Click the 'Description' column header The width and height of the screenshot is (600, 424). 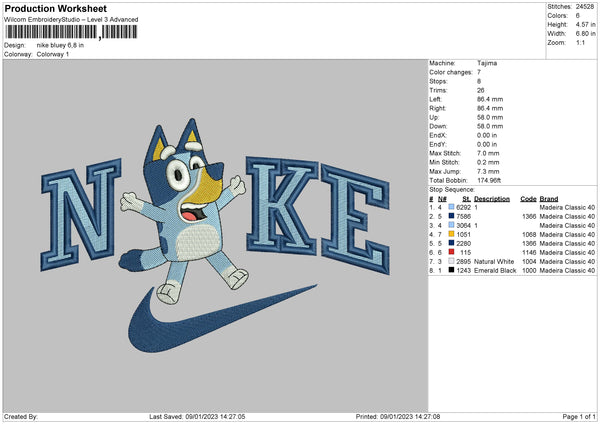pyautogui.click(x=492, y=199)
